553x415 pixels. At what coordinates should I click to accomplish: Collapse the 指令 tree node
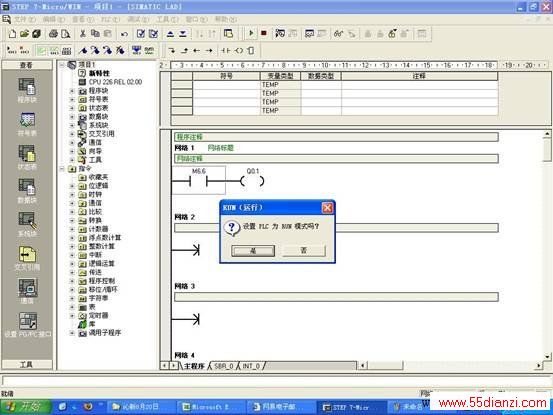pos(62,169)
